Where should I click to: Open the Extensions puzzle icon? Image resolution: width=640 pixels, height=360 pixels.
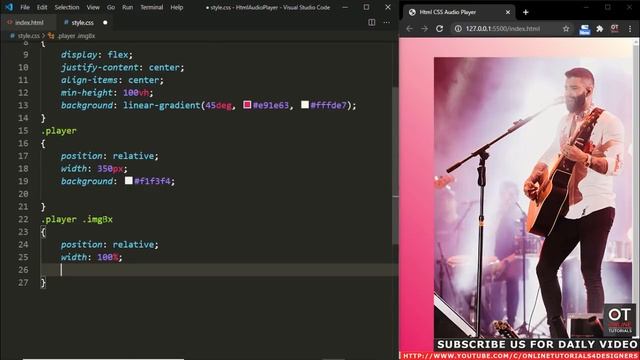coord(600,29)
